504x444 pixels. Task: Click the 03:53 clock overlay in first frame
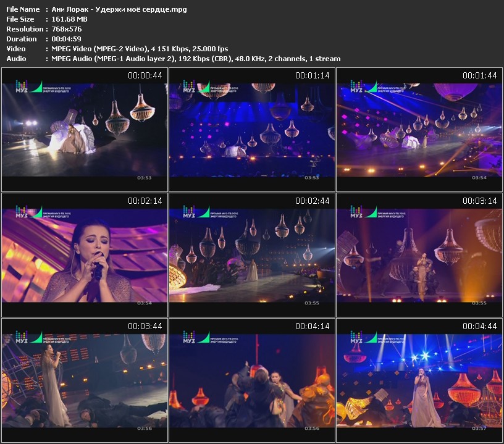pyautogui.click(x=145, y=178)
